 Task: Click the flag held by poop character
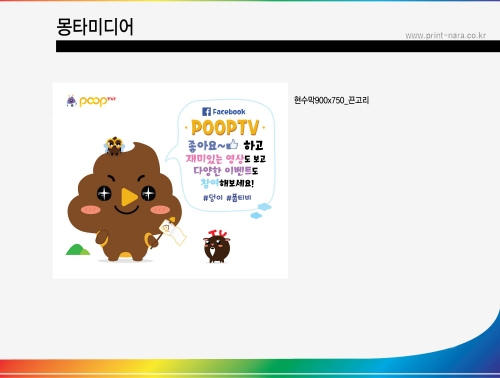tap(172, 231)
